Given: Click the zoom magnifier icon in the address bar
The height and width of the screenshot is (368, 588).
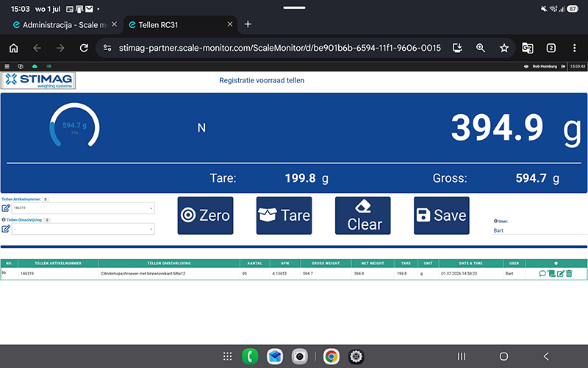Looking at the screenshot, I should click(481, 48).
